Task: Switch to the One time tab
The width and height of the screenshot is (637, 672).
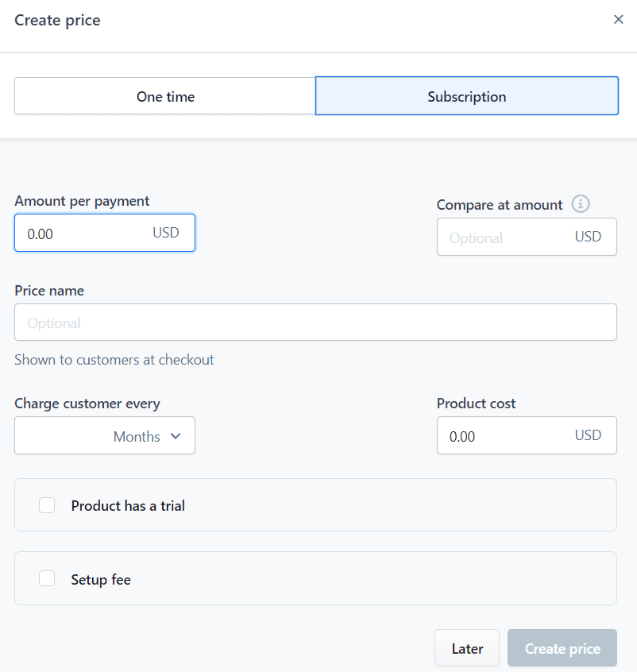Action: 165,96
